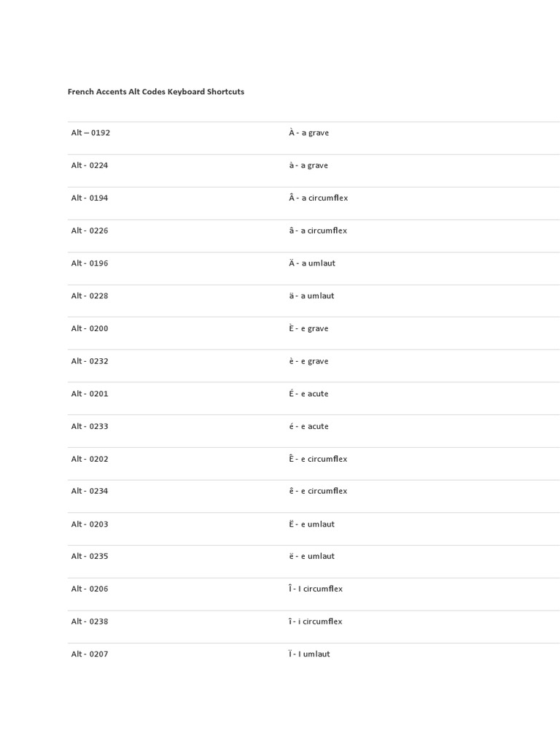Click the Alt - 0235 code cell

point(90,557)
